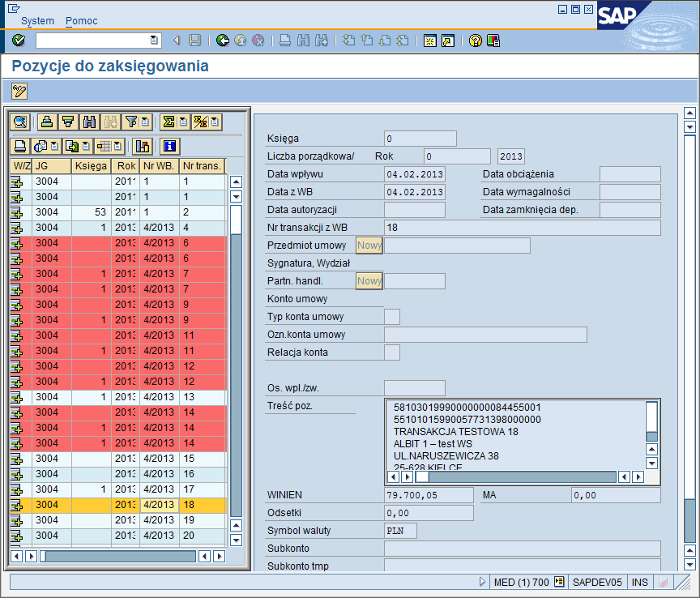Open Help with the question mark icon
700x598 pixels.
coord(476,41)
